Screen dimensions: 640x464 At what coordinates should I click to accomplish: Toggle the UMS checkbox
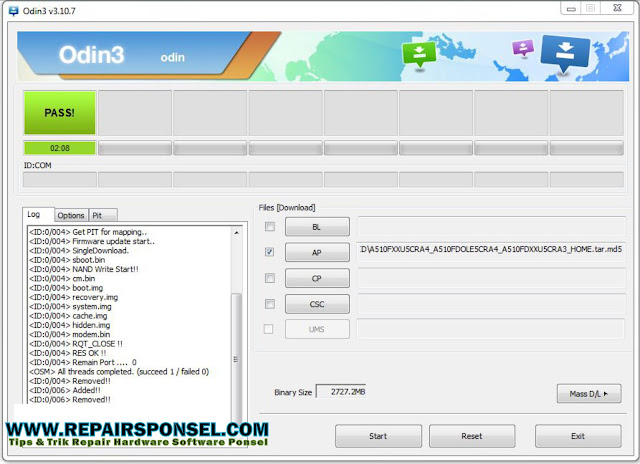(269, 329)
